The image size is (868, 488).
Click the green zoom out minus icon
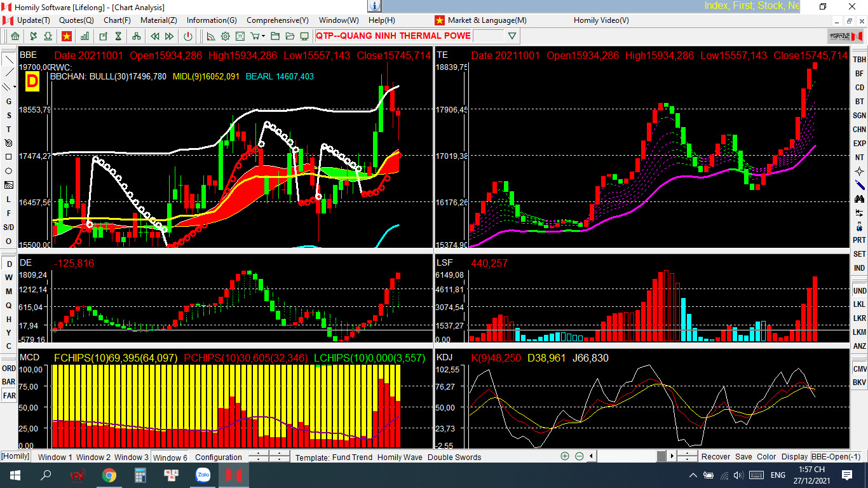coord(580,456)
